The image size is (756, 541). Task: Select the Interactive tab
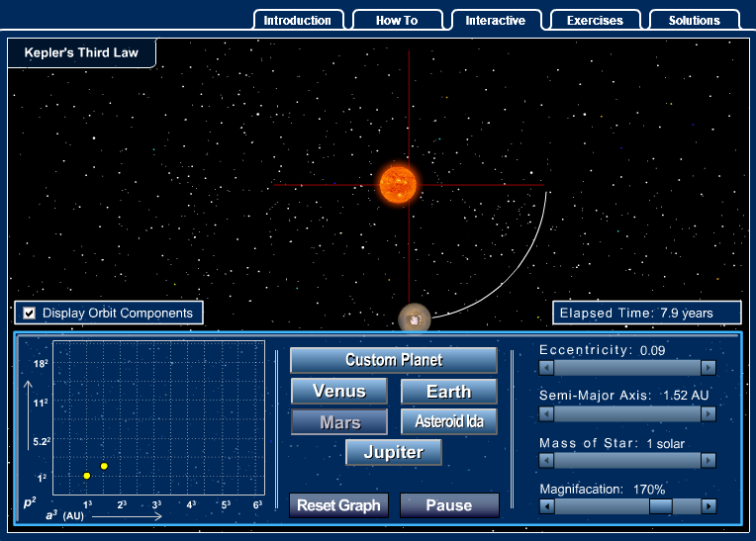(496, 20)
